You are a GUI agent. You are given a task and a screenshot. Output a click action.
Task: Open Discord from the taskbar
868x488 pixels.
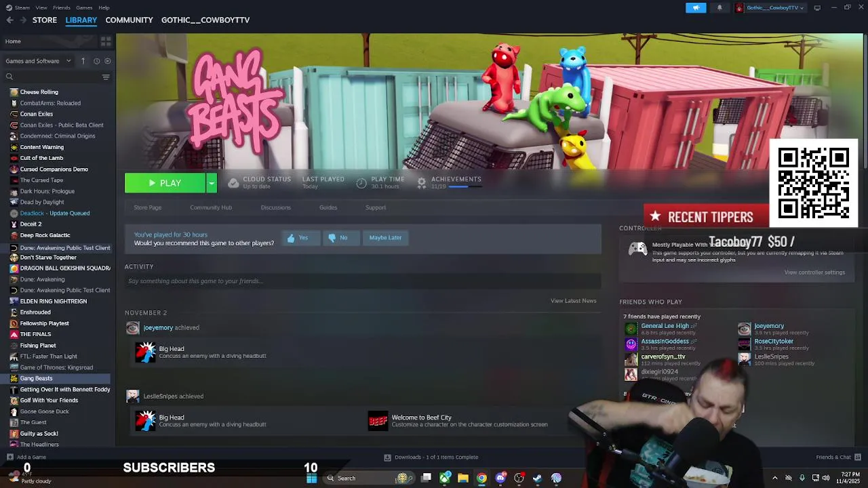pos(500,479)
